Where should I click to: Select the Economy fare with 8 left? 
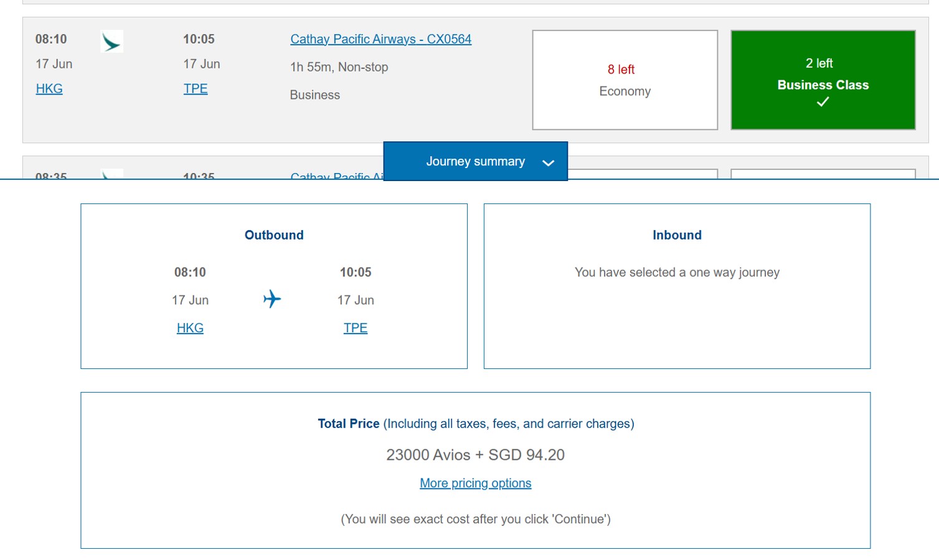(x=625, y=80)
